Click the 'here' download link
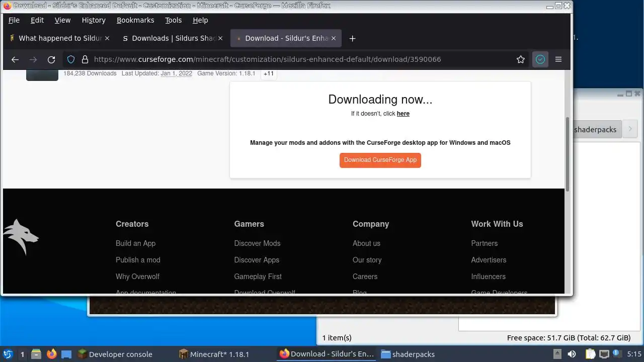 pos(403,114)
